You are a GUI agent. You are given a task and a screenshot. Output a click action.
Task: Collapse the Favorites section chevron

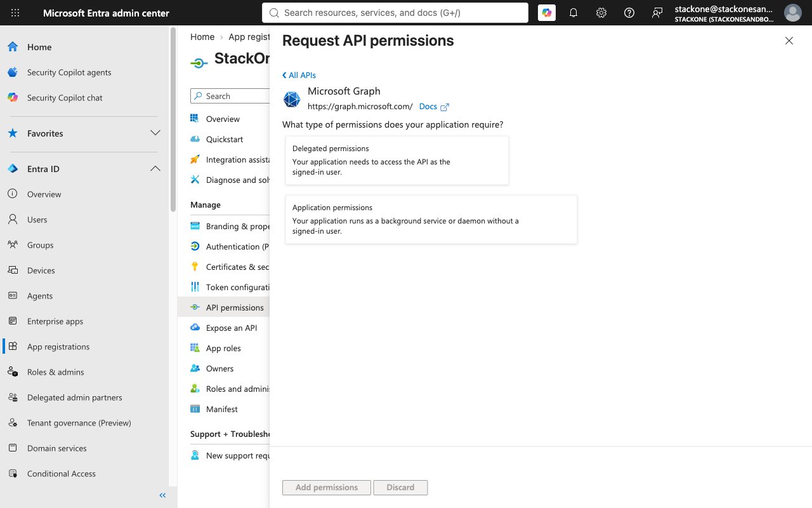coord(155,133)
